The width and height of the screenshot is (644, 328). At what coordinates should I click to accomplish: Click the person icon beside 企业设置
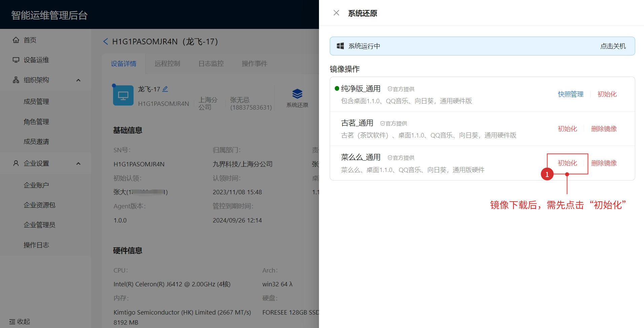(x=16, y=163)
